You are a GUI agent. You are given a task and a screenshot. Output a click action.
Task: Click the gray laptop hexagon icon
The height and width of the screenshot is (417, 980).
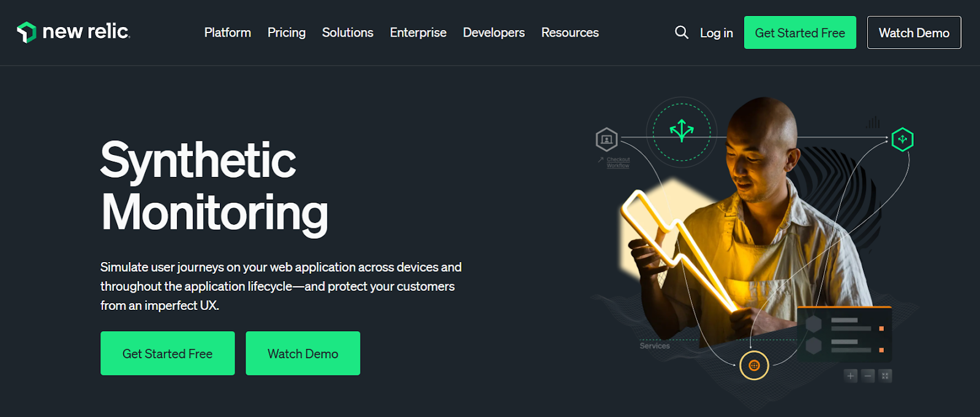606,140
